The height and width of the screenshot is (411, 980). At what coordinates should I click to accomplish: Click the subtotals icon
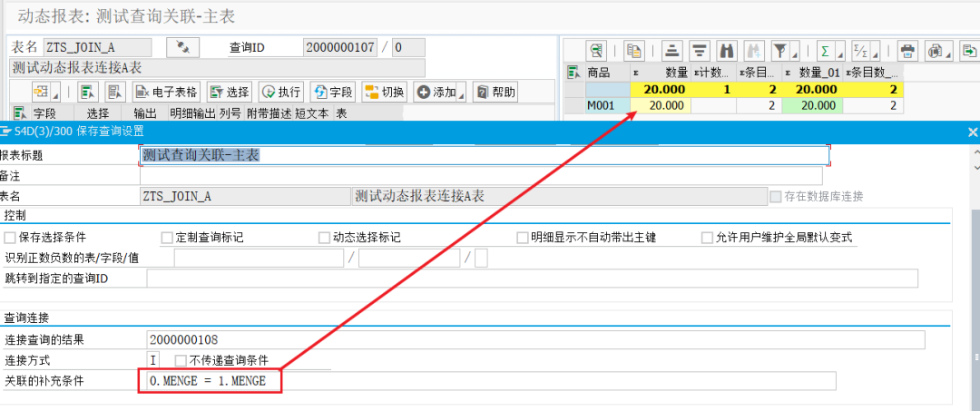coord(860,50)
